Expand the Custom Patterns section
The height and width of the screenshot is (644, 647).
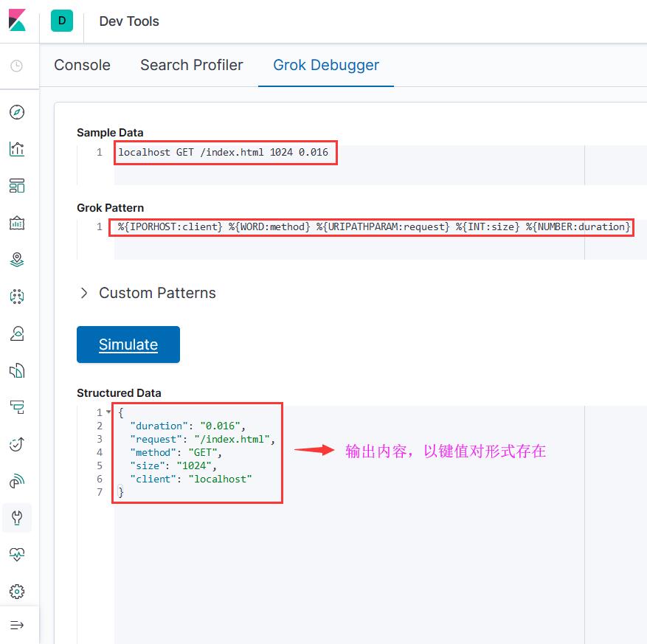pos(148,293)
